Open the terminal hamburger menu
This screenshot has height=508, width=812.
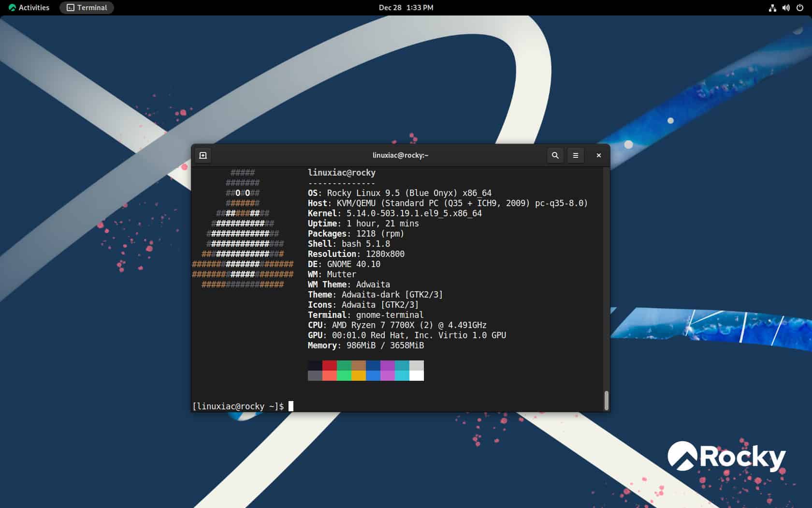tap(575, 155)
